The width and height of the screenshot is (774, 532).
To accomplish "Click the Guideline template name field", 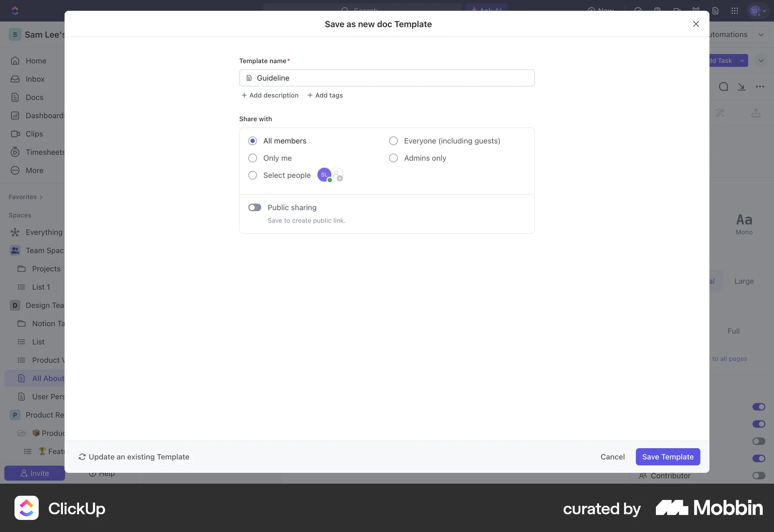I will tap(387, 78).
